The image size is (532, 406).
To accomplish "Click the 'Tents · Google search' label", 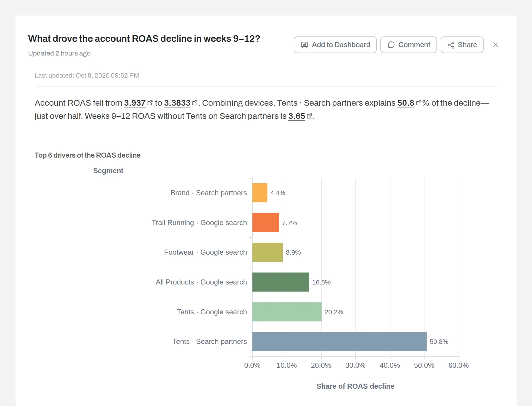I will [212, 312].
